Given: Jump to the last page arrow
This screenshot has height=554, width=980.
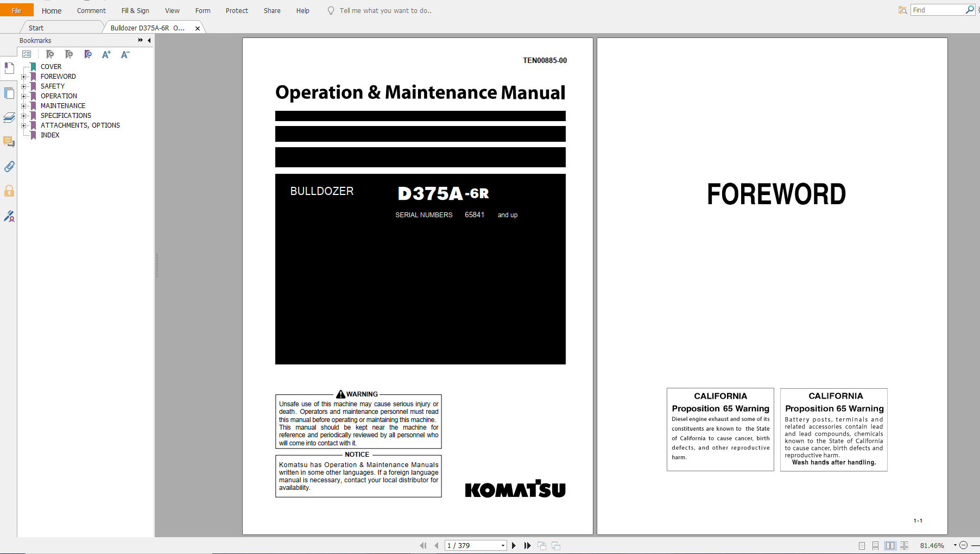Looking at the screenshot, I should pyautogui.click(x=527, y=545).
